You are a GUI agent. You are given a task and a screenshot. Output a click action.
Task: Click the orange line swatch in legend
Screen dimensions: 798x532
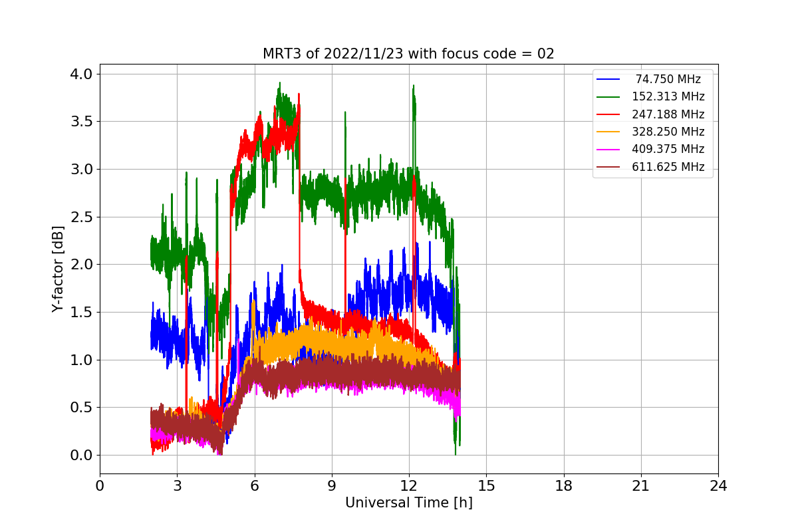coord(608,132)
